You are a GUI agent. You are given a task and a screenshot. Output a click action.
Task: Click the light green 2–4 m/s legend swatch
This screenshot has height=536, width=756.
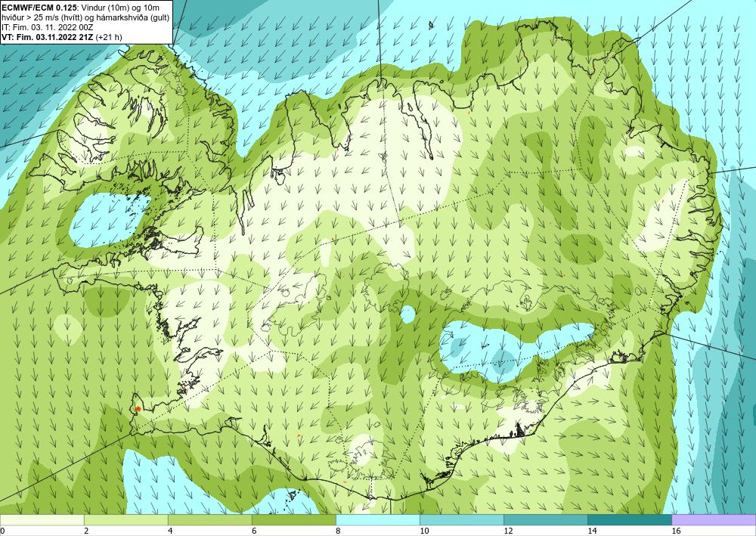(125, 519)
